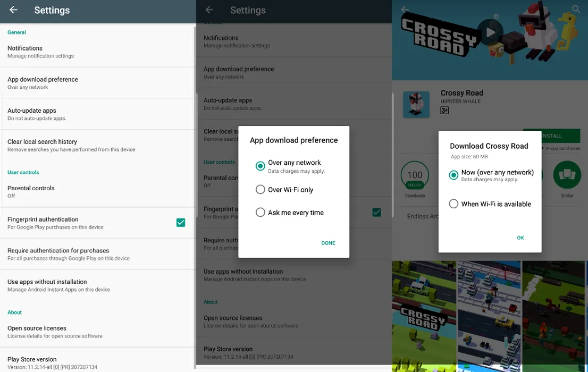Screen dimensions: 588x372
Task: Open Notifications in left Settings panel
Action: 97,52
